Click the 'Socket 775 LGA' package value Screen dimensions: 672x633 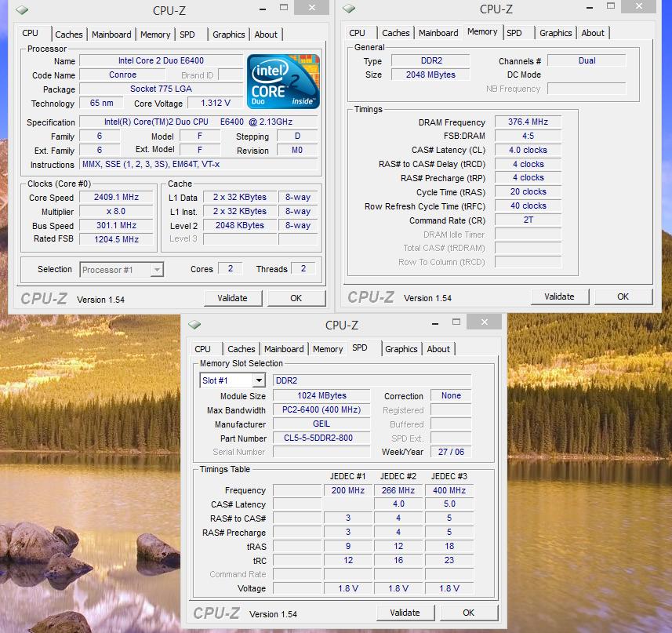click(162, 89)
